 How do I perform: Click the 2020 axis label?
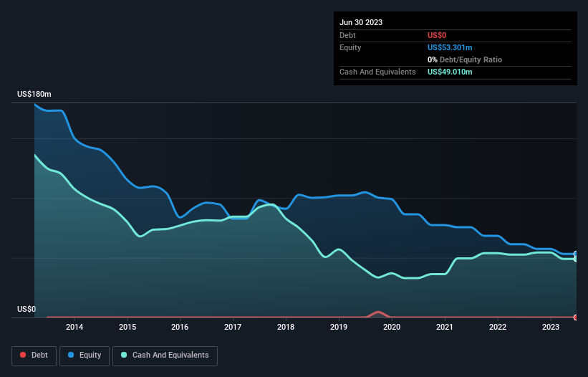pos(392,327)
